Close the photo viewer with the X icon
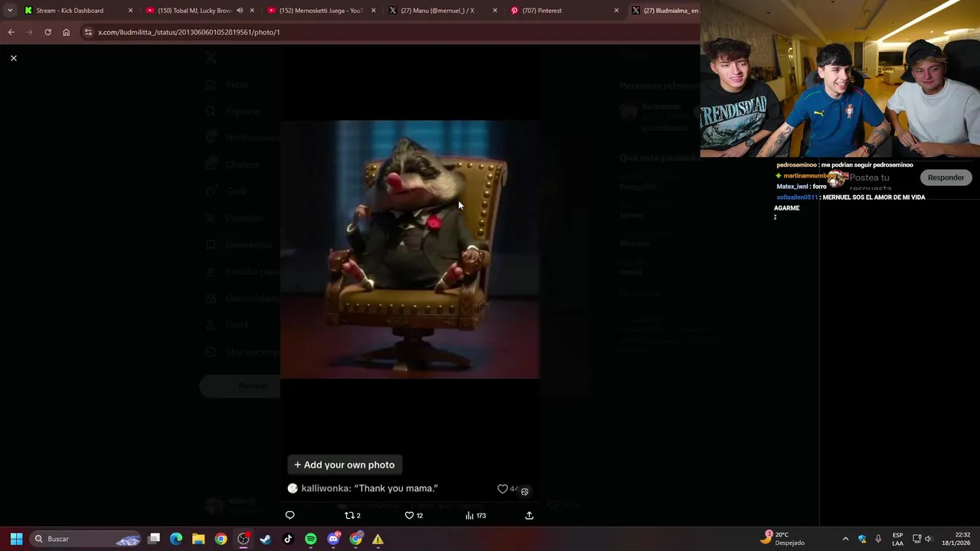This screenshot has width=980, height=551. [14, 58]
